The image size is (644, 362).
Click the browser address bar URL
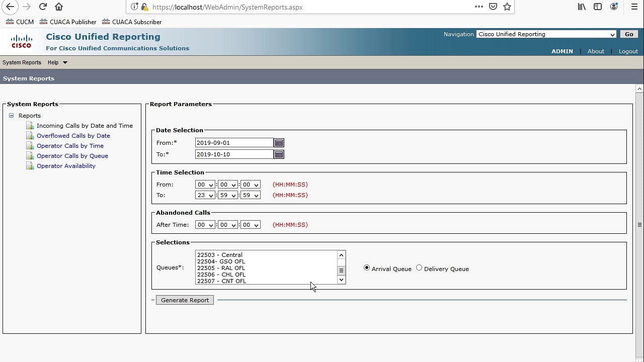[227, 7]
